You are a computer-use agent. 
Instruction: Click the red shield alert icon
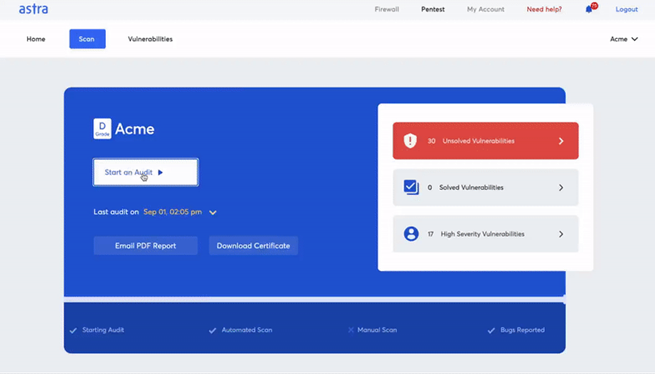(x=410, y=141)
